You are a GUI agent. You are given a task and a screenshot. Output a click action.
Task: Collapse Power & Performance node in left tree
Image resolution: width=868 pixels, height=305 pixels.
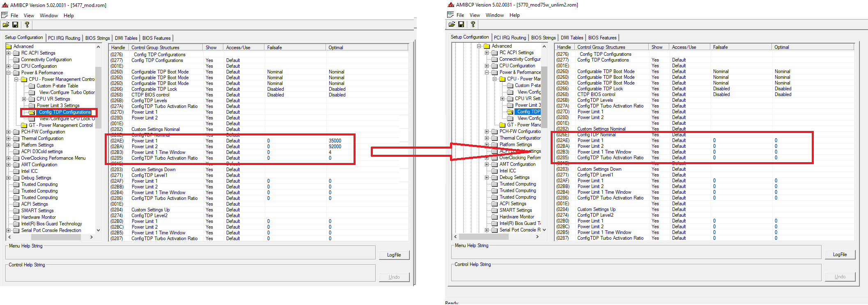(x=9, y=73)
